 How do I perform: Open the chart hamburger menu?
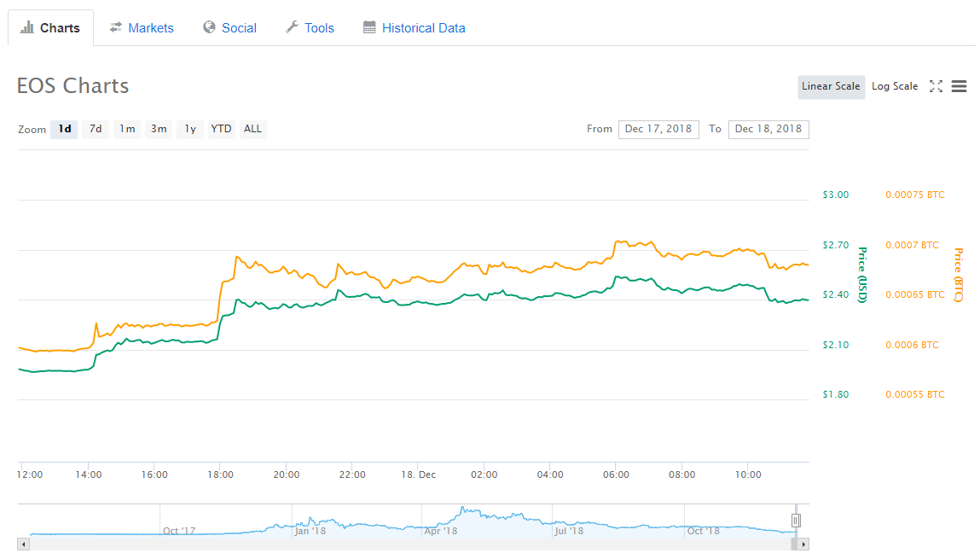(959, 86)
